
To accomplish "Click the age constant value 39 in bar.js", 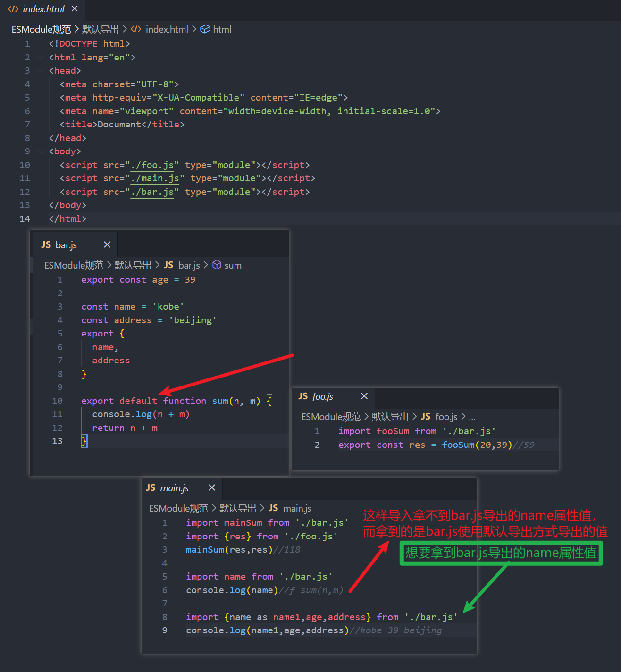I will coord(190,280).
